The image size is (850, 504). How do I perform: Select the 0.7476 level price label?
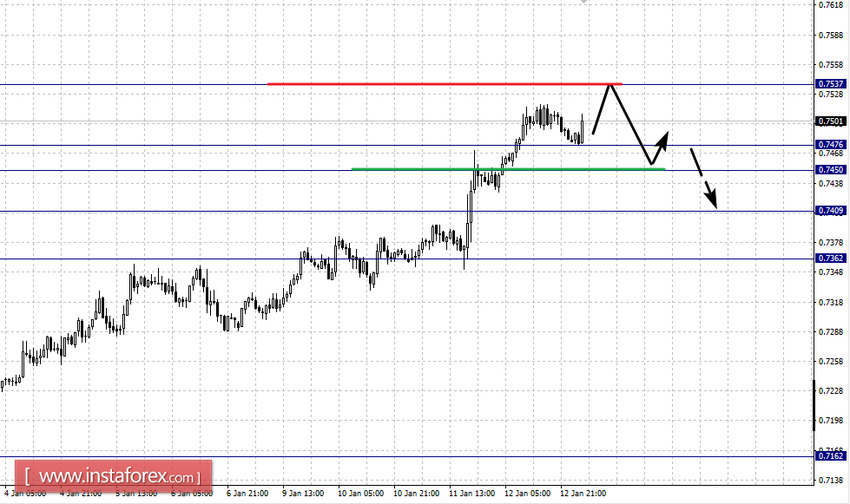click(831, 145)
